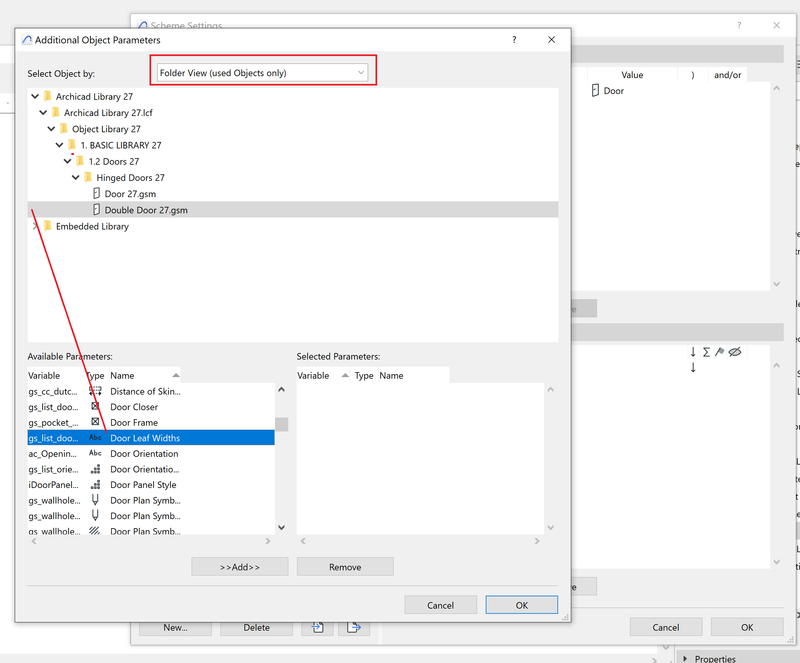Click the sort arrow icon beside sum icon
This screenshot has height=663, width=800.
click(693, 352)
